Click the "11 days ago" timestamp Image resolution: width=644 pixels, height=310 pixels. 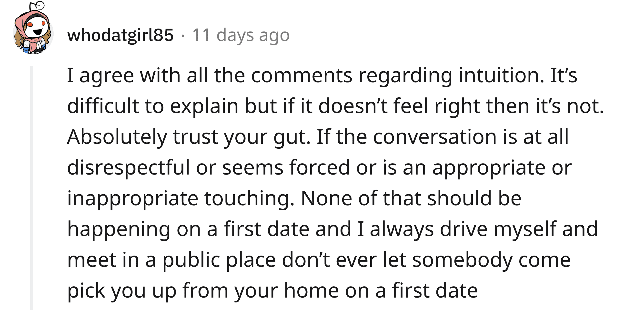[x=241, y=35]
